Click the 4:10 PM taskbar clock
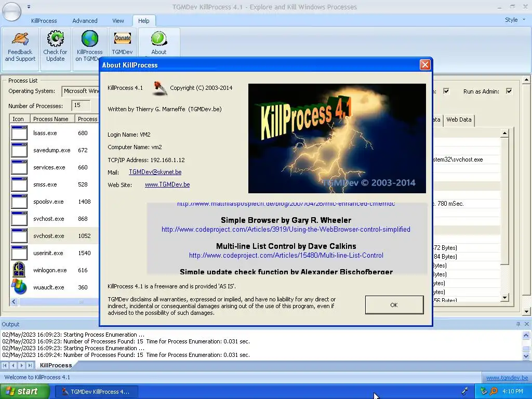 point(512,391)
